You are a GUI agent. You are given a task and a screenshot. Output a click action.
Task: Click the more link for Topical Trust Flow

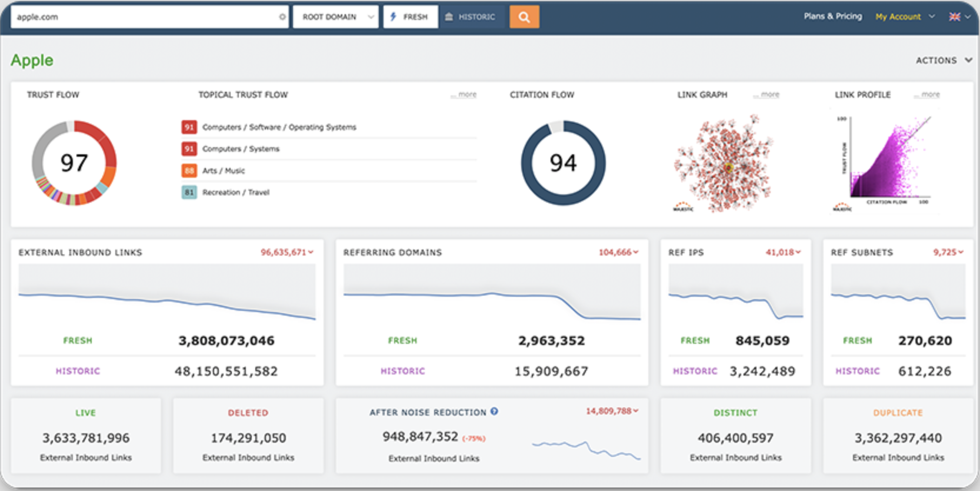tap(465, 94)
